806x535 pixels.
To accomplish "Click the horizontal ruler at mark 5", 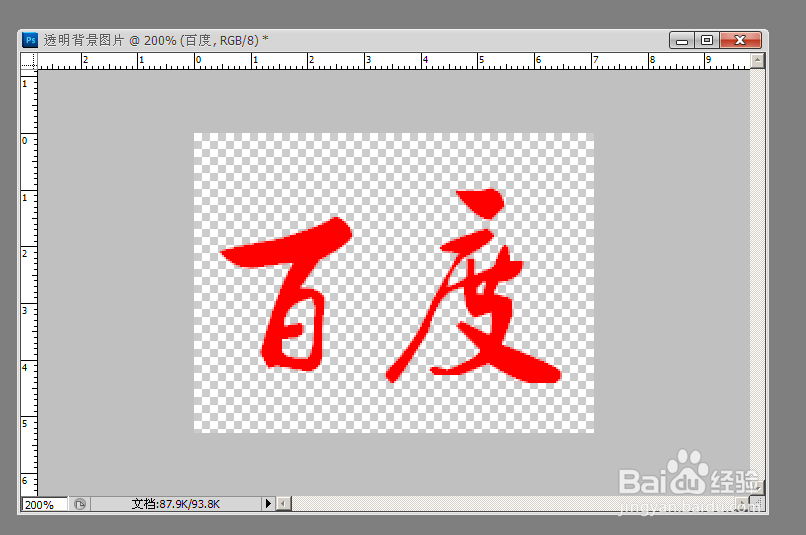I will [481, 60].
